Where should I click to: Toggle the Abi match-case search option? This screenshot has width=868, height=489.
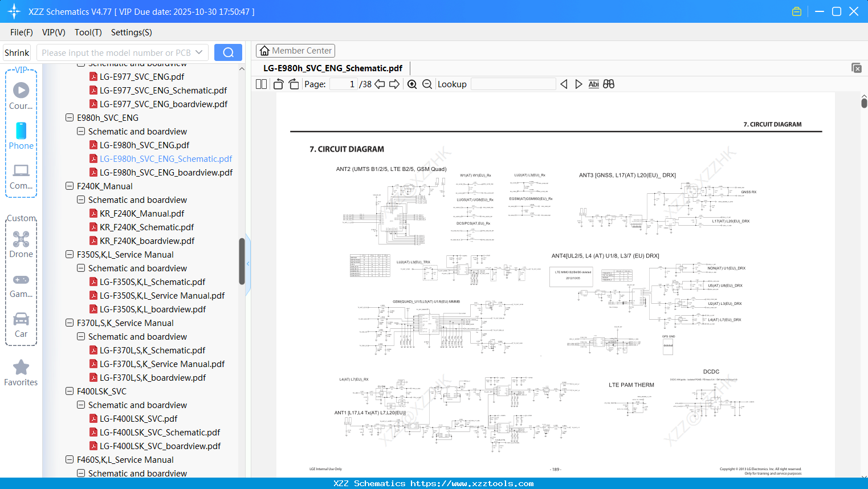click(593, 84)
